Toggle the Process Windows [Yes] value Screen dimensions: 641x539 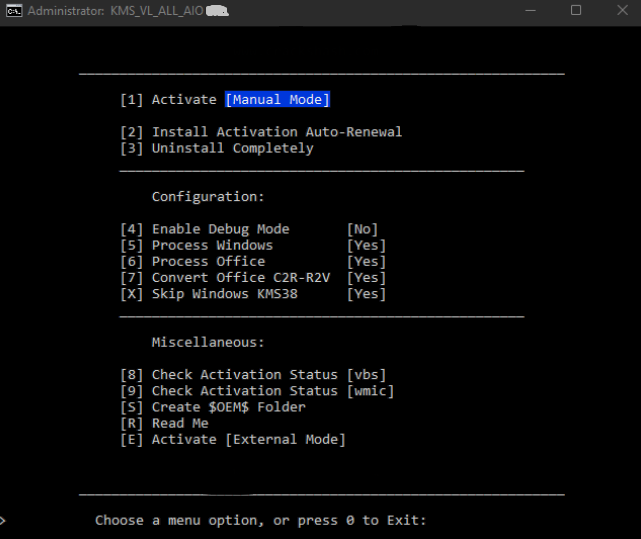(366, 245)
